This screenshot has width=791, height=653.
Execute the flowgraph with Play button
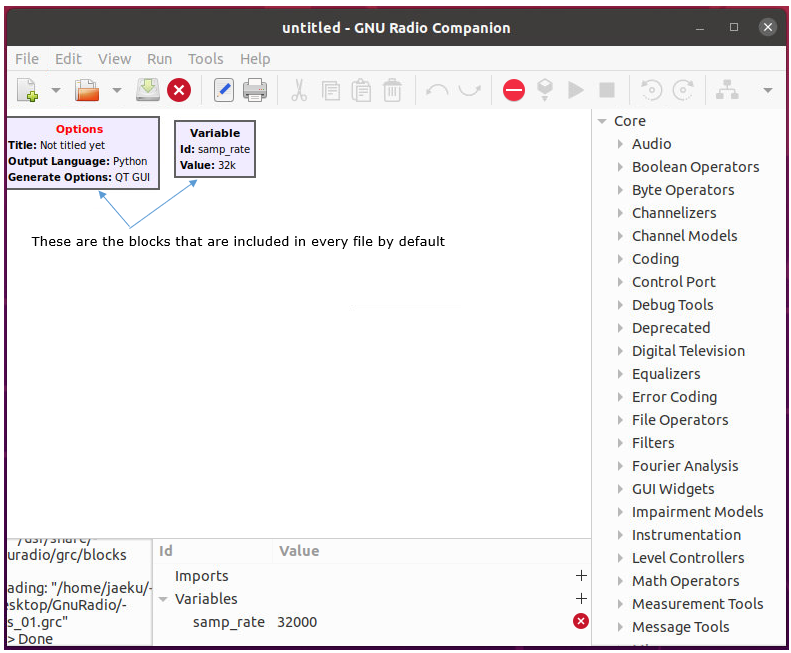[576, 90]
